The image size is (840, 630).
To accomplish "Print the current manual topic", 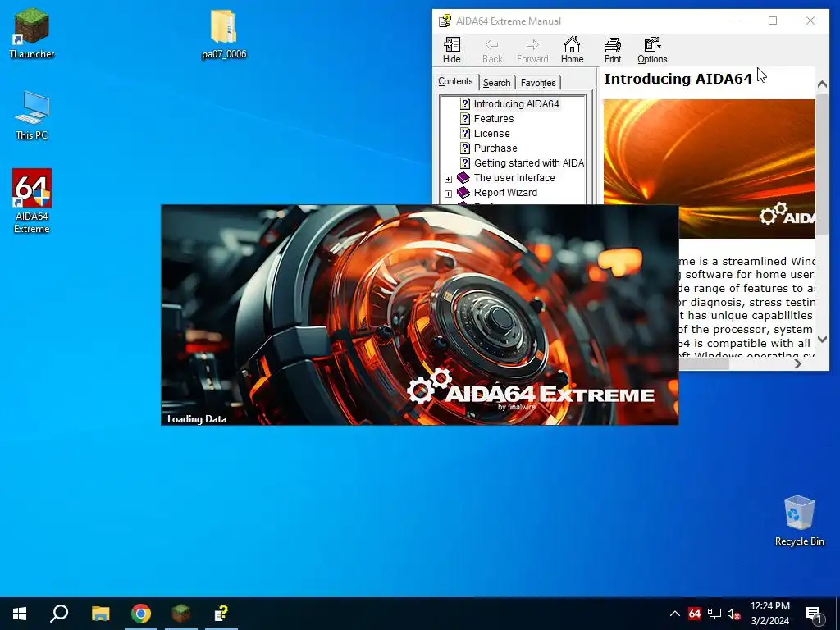I will (612, 50).
